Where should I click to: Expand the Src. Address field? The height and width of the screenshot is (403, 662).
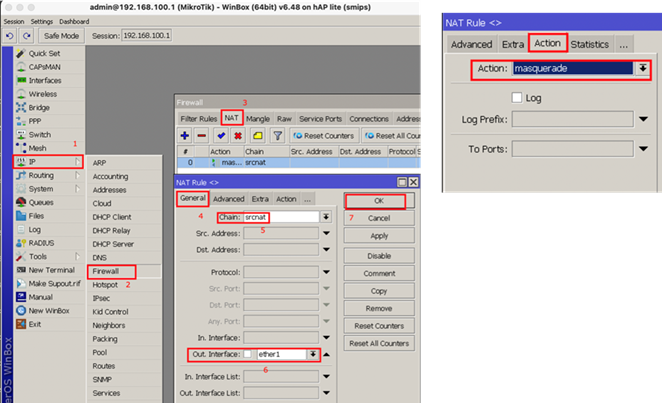(x=326, y=233)
